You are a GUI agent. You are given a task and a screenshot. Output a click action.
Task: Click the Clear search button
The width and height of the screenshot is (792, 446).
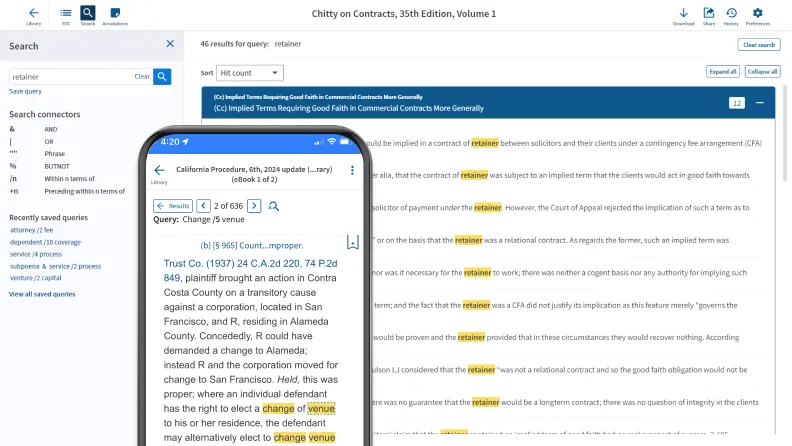click(x=758, y=45)
